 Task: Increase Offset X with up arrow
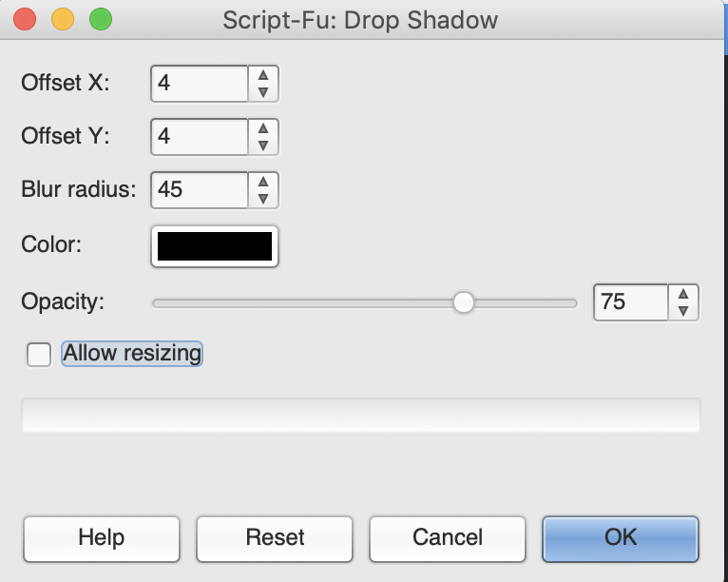263,75
